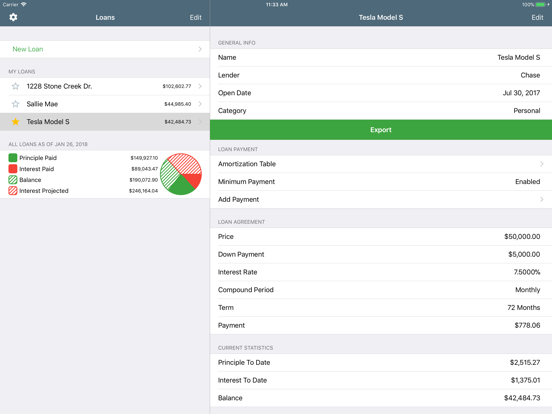Open settings with the gear icon
This screenshot has height=414, width=552.
(13, 17)
